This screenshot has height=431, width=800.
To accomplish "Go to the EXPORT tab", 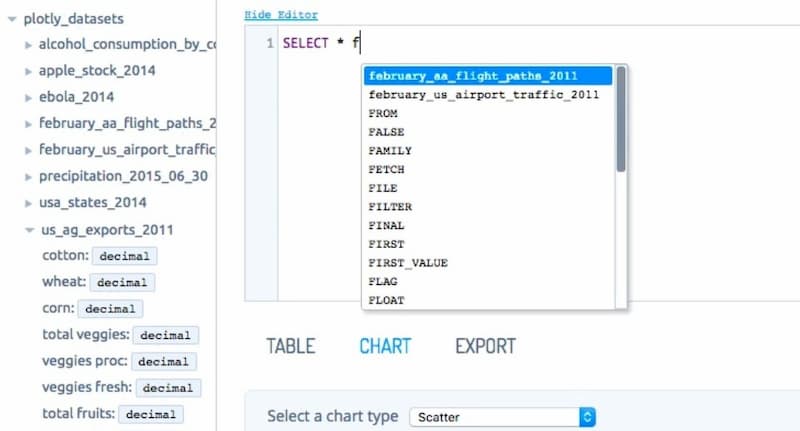I will click(x=485, y=346).
